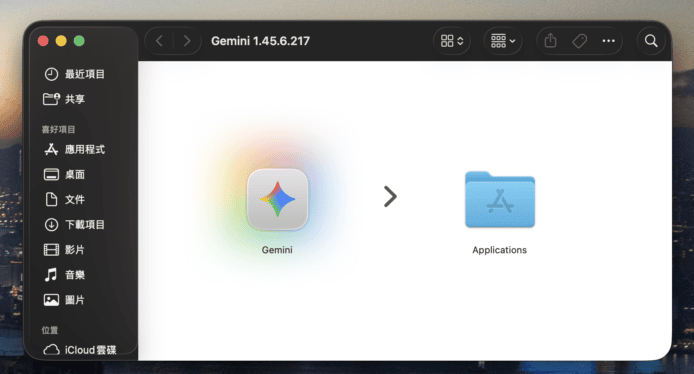Screen dimensions: 694x374
Task: Open 最近項目 in the sidebar
Action: [x=74, y=74]
